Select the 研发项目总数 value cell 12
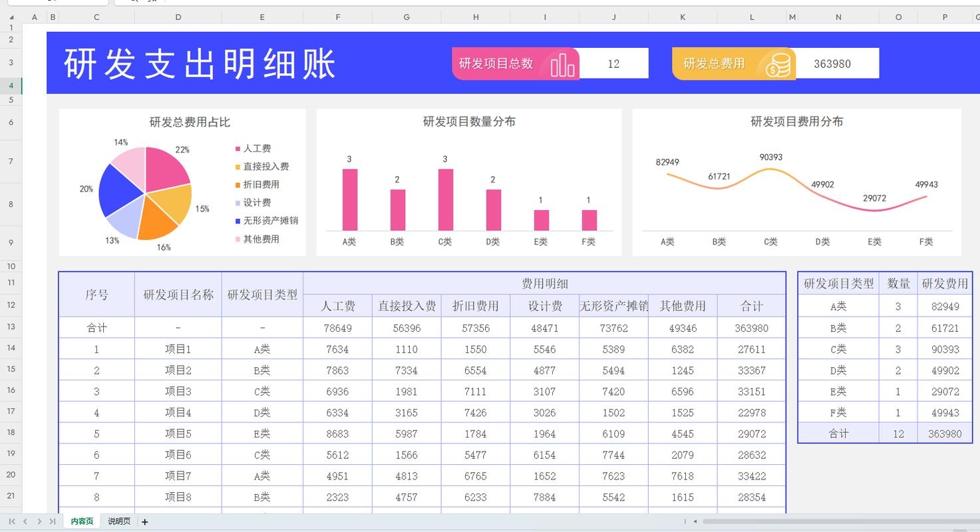Screen dimensions: 980x532 click(613, 64)
